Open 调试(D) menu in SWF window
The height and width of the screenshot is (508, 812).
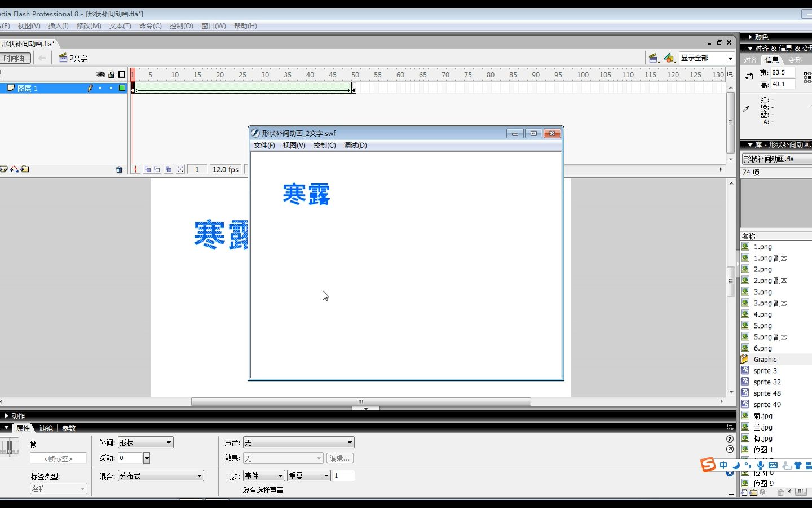coord(355,146)
